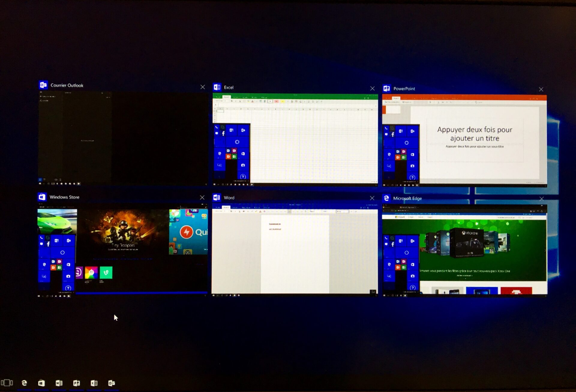Viewport: 576px width, 392px height.
Task: Click the 'Microsoft Edge' window title
Action: click(407, 198)
